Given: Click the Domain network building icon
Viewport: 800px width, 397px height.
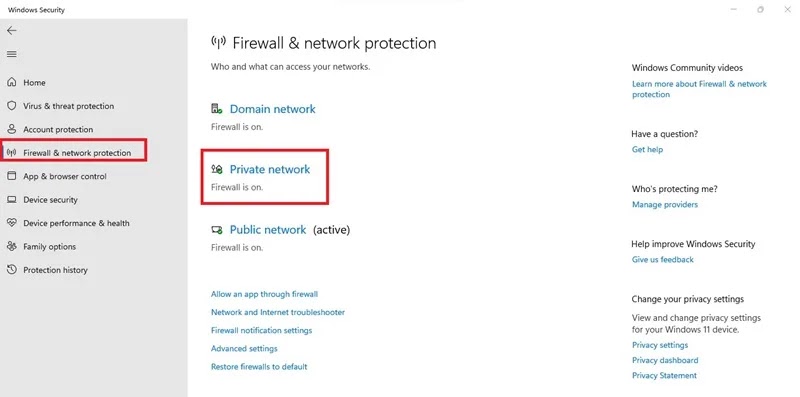Looking at the screenshot, I should [x=217, y=109].
